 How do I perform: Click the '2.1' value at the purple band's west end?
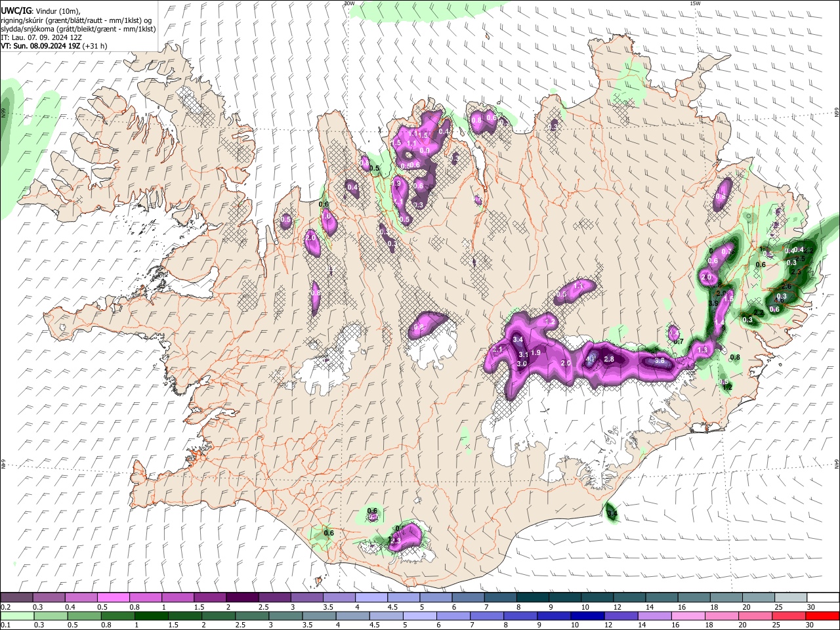497,350
